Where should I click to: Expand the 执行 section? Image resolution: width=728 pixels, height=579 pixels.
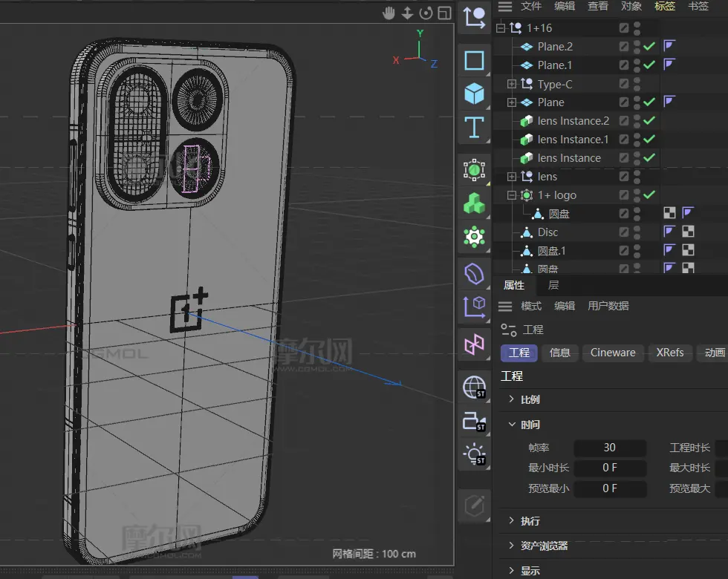(512, 520)
